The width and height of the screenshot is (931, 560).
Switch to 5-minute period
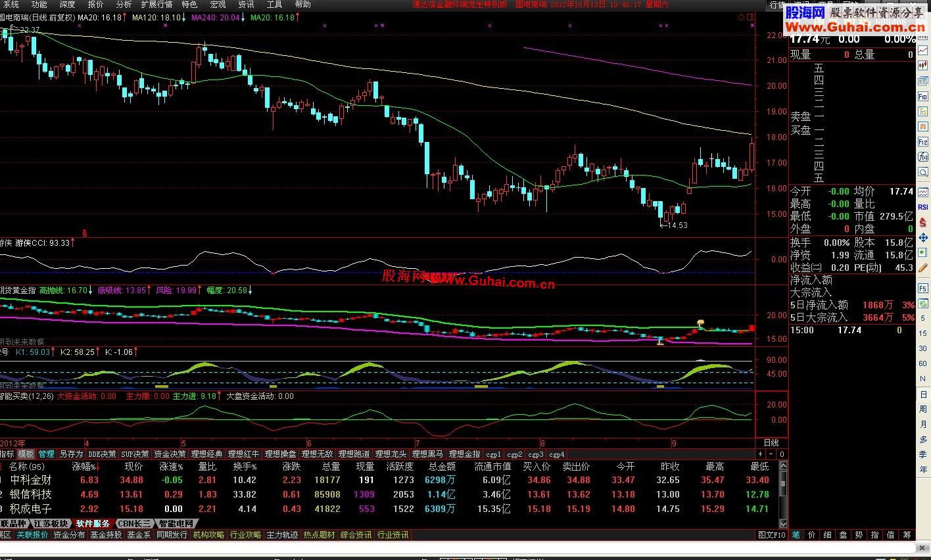click(923, 319)
